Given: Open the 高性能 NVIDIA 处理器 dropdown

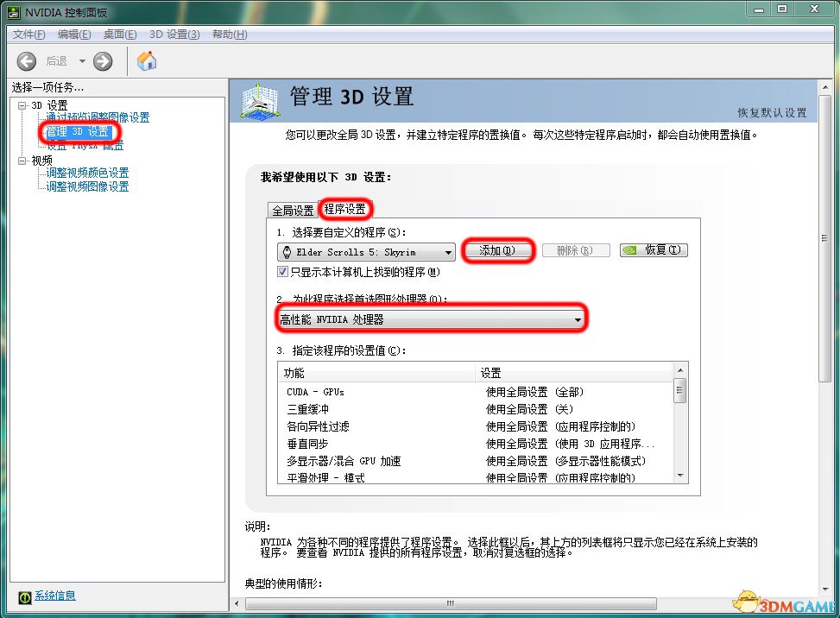Looking at the screenshot, I should pyautogui.click(x=431, y=319).
